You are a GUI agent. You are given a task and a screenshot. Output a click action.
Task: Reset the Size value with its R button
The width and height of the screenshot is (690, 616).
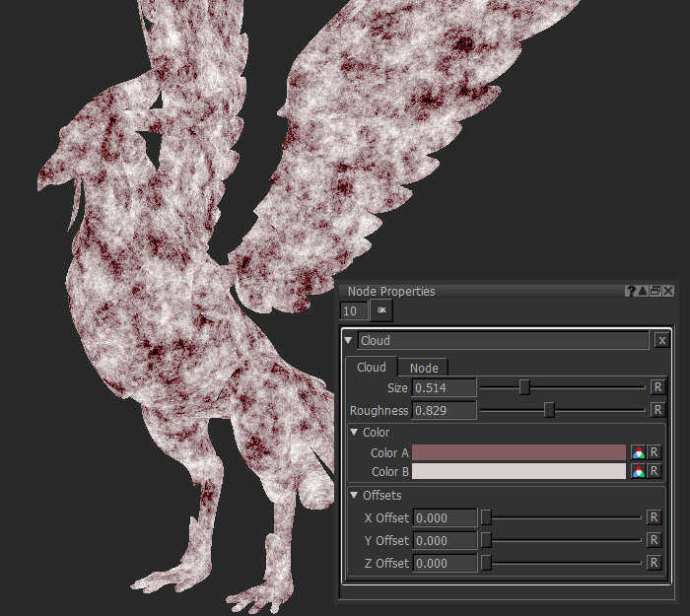pos(656,388)
